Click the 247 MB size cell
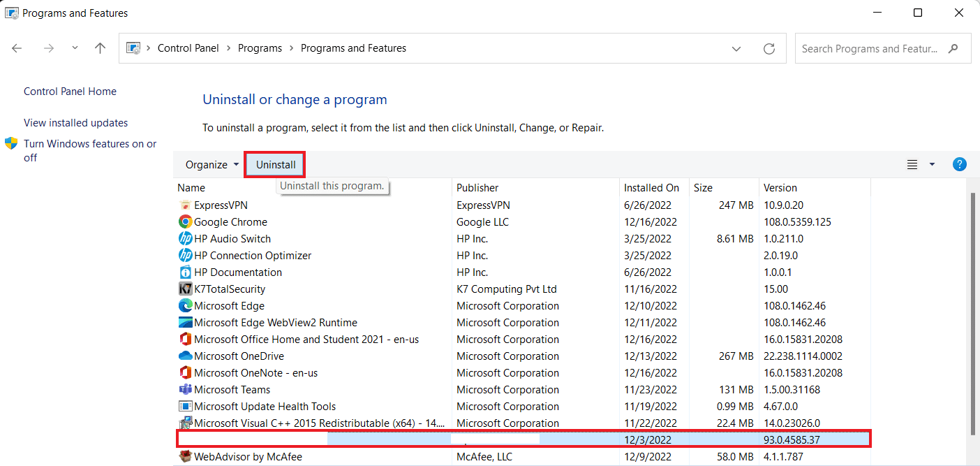Image resolution: width=980 pixels, height=466 pixels. 736,205
